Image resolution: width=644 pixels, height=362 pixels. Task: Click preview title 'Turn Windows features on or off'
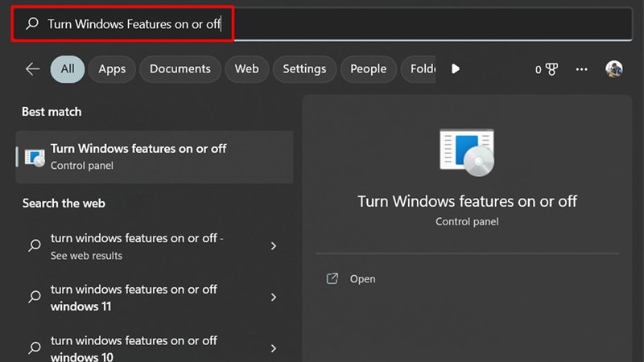[467, 201]
